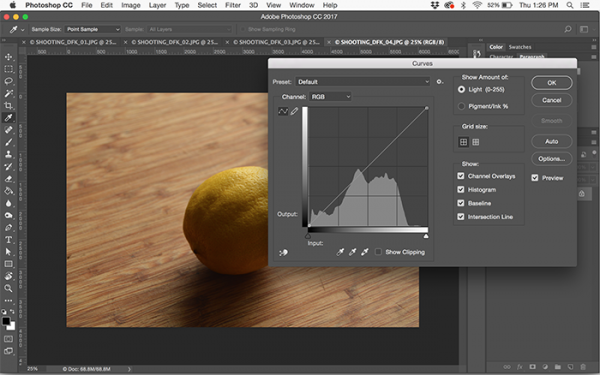Toggle Preview checkbox in Curves

(x=535, y=178)
